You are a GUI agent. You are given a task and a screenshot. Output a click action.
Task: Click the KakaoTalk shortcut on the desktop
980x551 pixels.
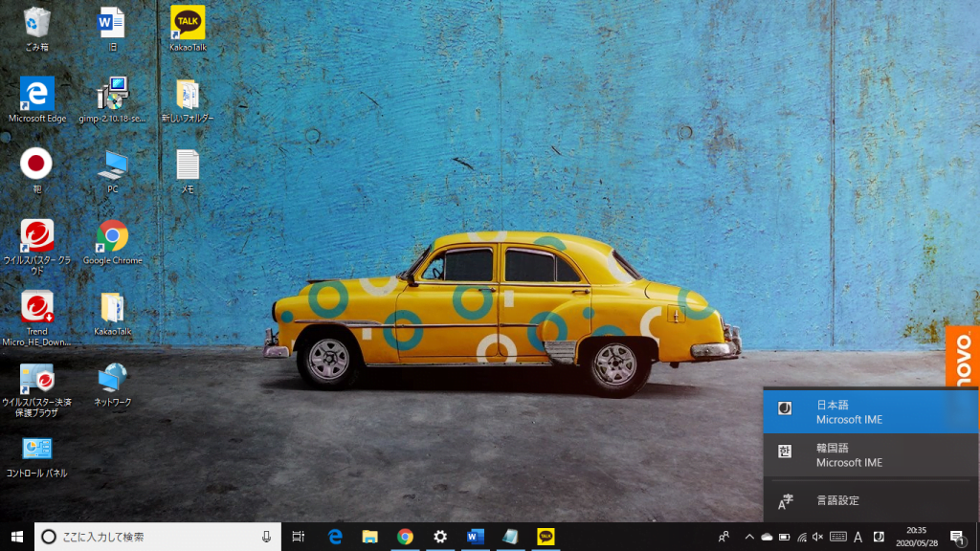coord(188,24)
